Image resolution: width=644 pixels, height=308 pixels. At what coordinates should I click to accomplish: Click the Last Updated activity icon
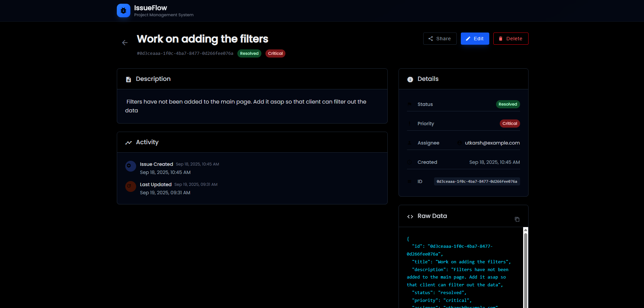[x=130, y=186]
